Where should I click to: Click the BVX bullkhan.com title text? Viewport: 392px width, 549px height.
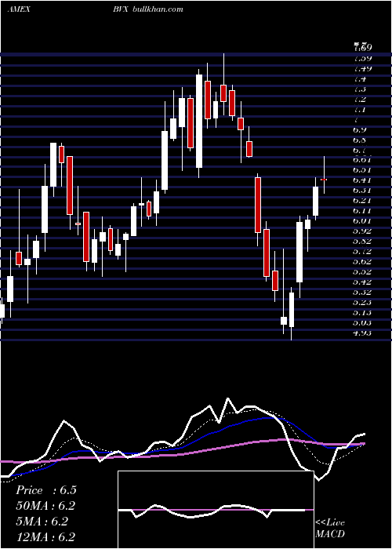[x=147, y=9]
